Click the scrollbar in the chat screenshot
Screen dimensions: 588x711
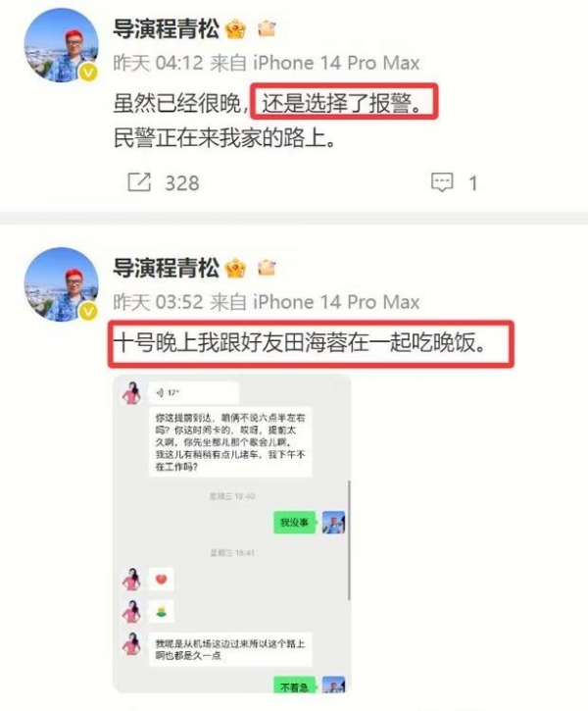tap(349, 540)
